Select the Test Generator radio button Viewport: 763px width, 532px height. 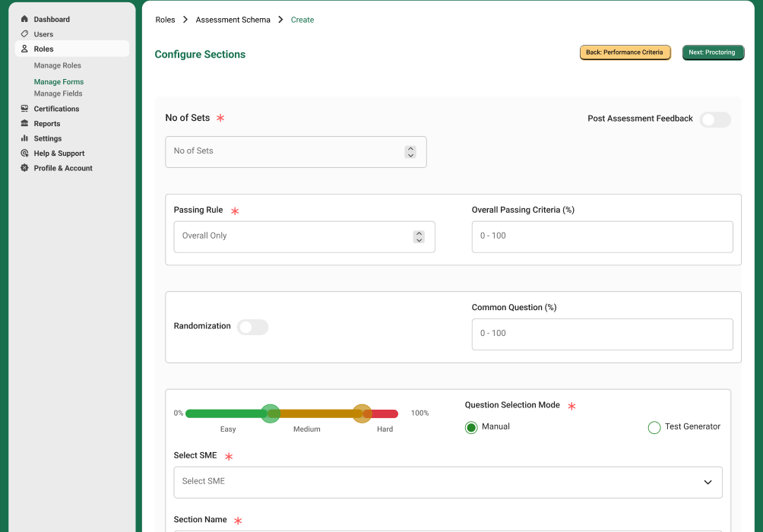pos(654,427)
